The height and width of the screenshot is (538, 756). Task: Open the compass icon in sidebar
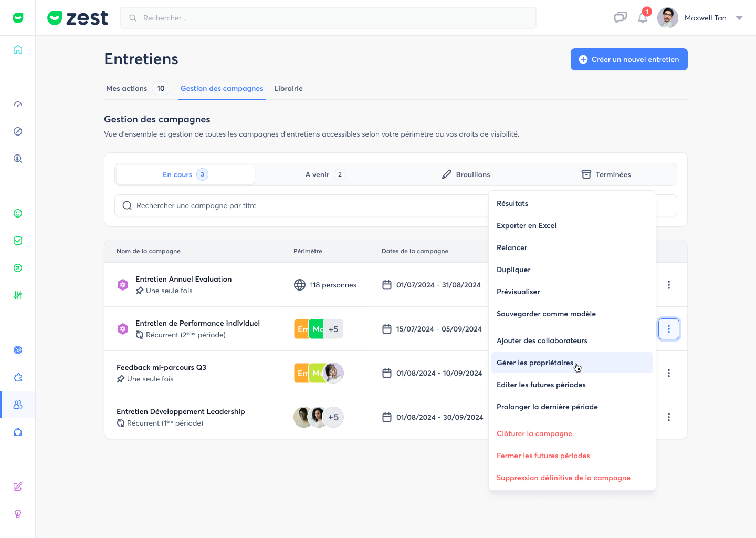point(18,131)
